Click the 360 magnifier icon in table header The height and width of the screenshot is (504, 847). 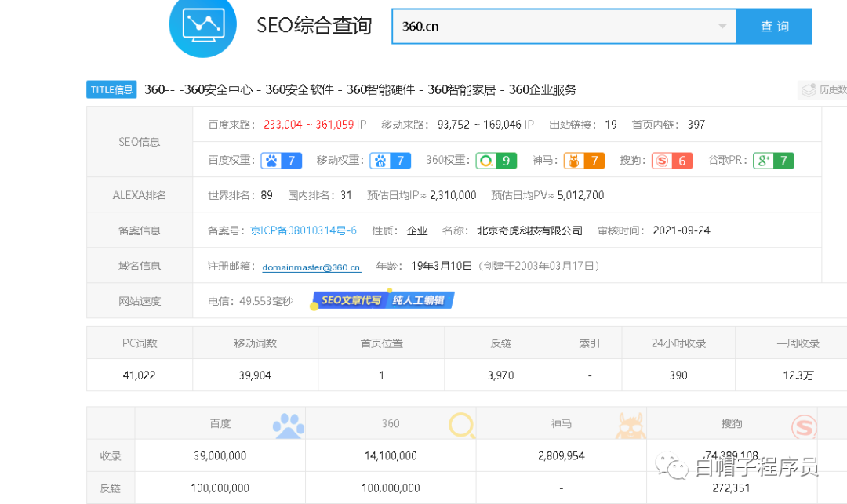[462, 425]
